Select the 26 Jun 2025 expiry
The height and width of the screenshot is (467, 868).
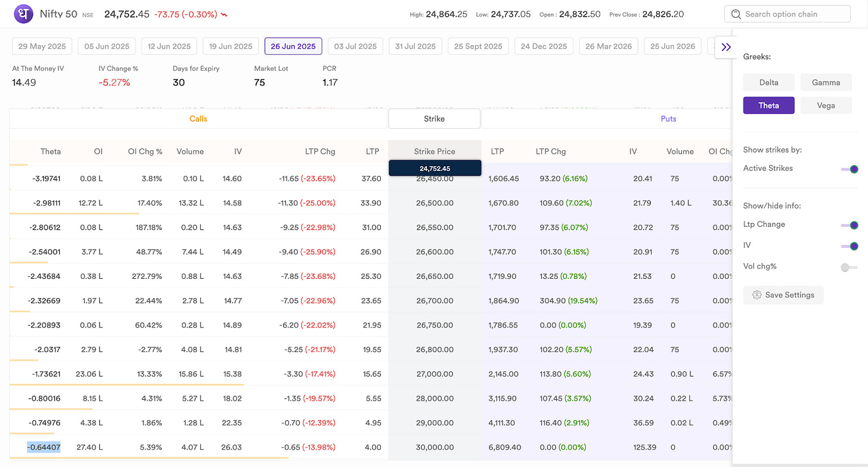click(x=293, y=46)
